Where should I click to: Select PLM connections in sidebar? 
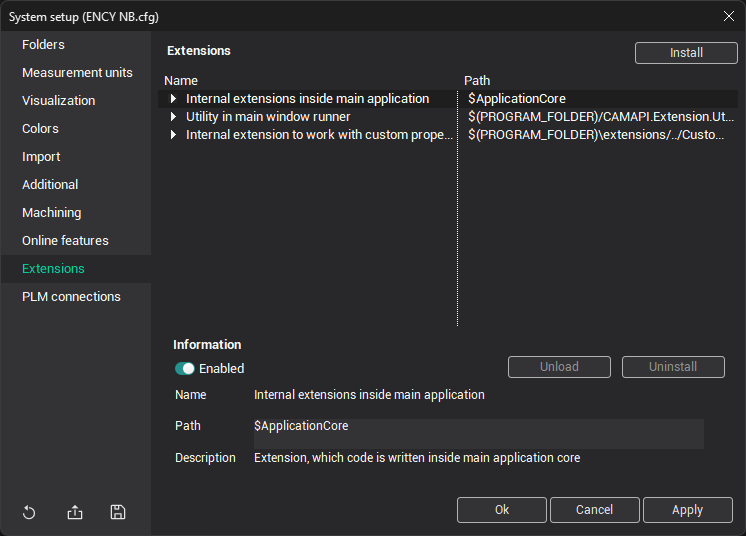click(71, 297)
